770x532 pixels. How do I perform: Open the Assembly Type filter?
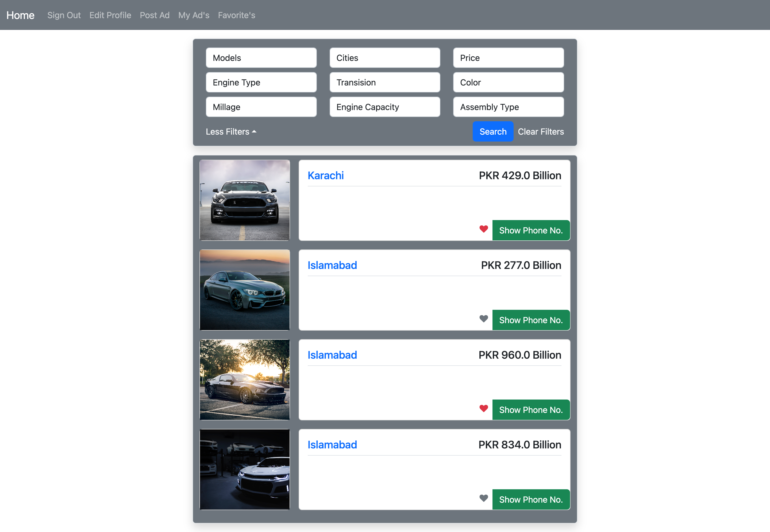508,107
